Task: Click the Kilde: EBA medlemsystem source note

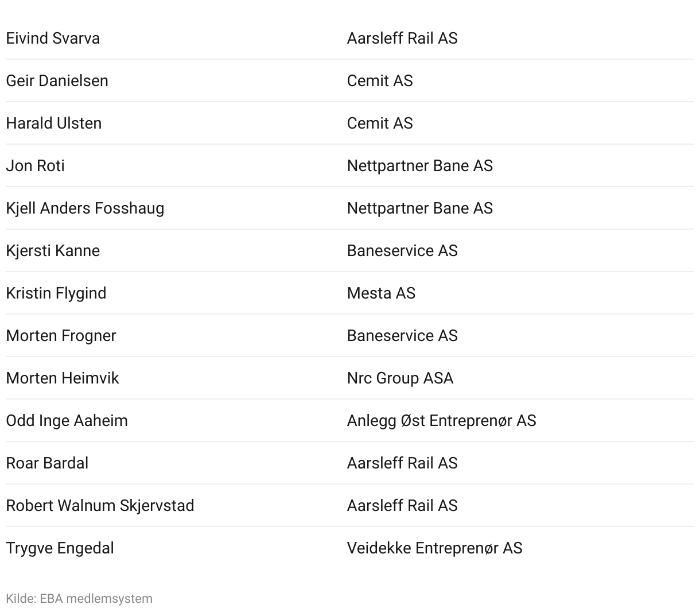Action: (x=79, y=599)
